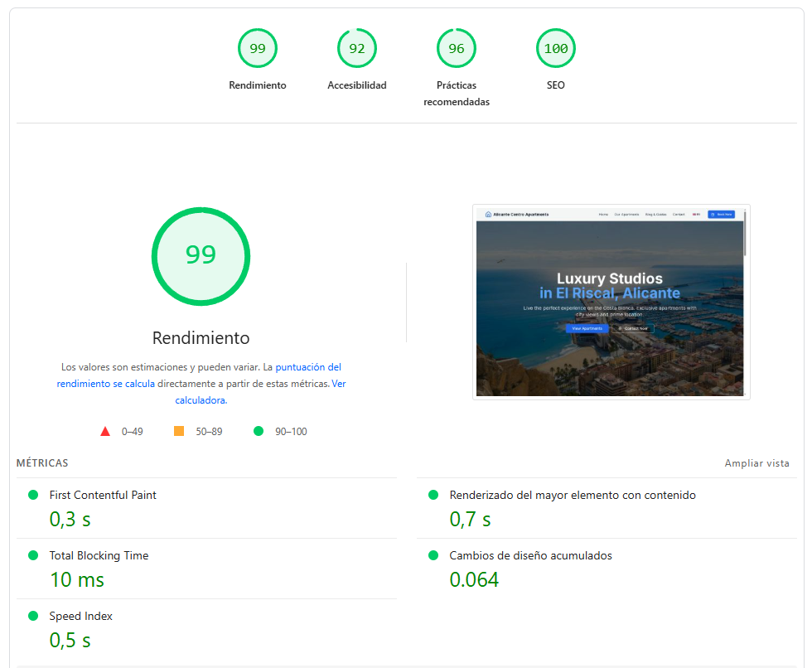
Task: Click the green indicator beside Speed Index
Action: 32,616
